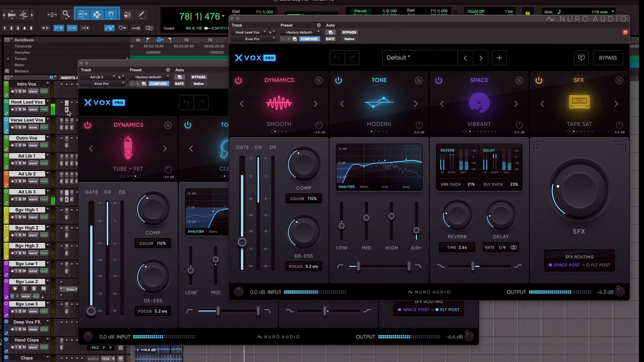Go to next preset arrow

pyautogui.click(x=481, y=58)
